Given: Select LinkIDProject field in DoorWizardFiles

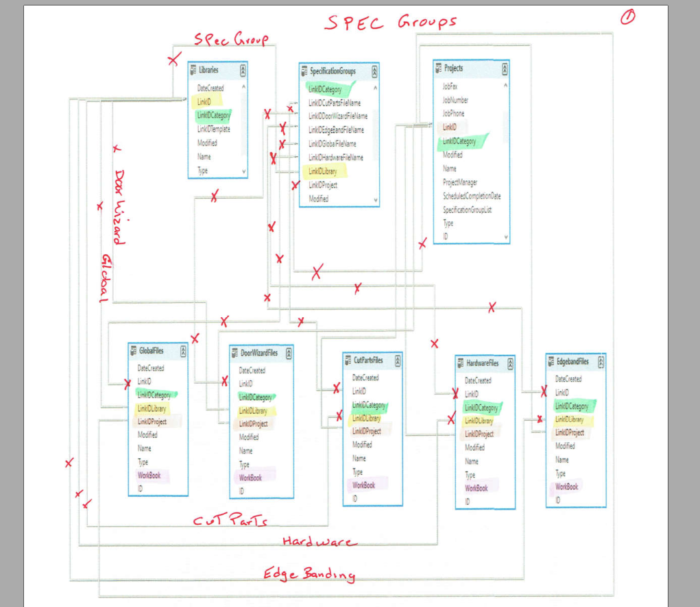Looking at the screenshot, I should coord(253,424).
